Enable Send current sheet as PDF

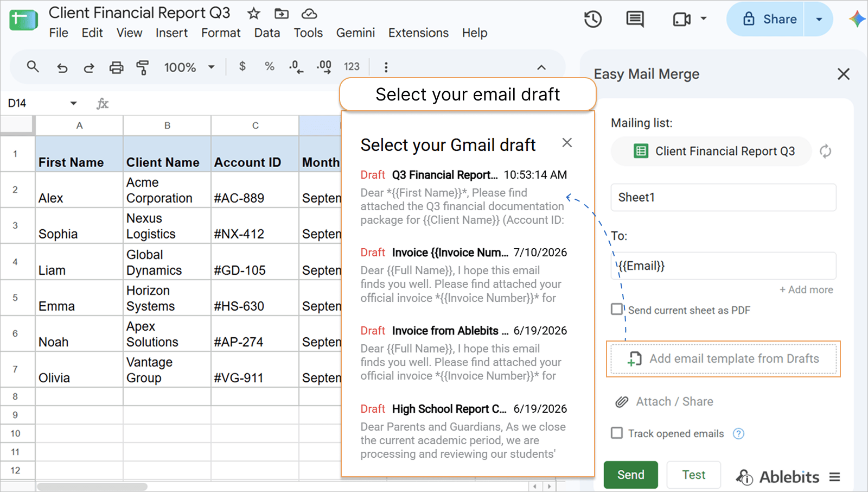click(x=617, y=309)
